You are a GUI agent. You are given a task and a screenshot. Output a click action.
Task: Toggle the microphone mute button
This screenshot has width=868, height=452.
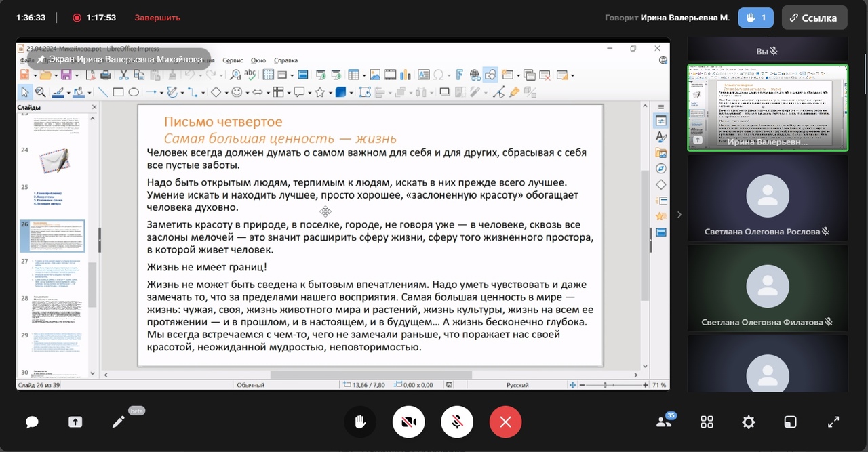point(457,422)
